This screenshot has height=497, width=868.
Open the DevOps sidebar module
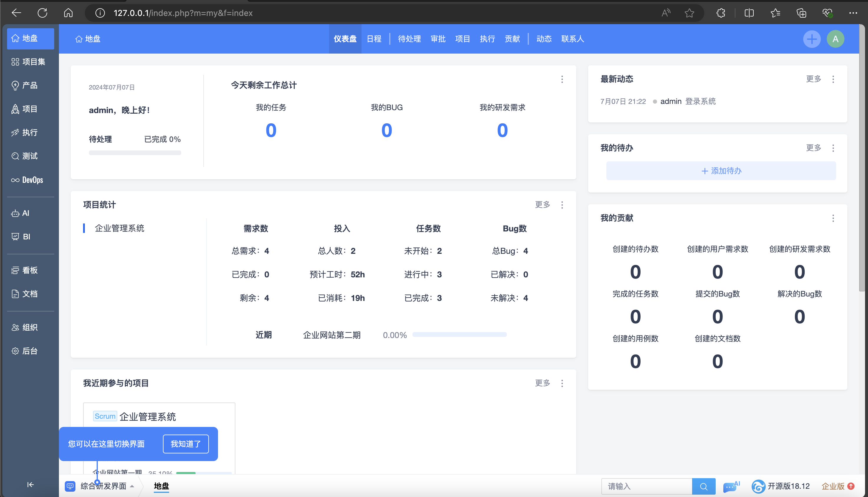pyautogui.click(x=27, y=180)
